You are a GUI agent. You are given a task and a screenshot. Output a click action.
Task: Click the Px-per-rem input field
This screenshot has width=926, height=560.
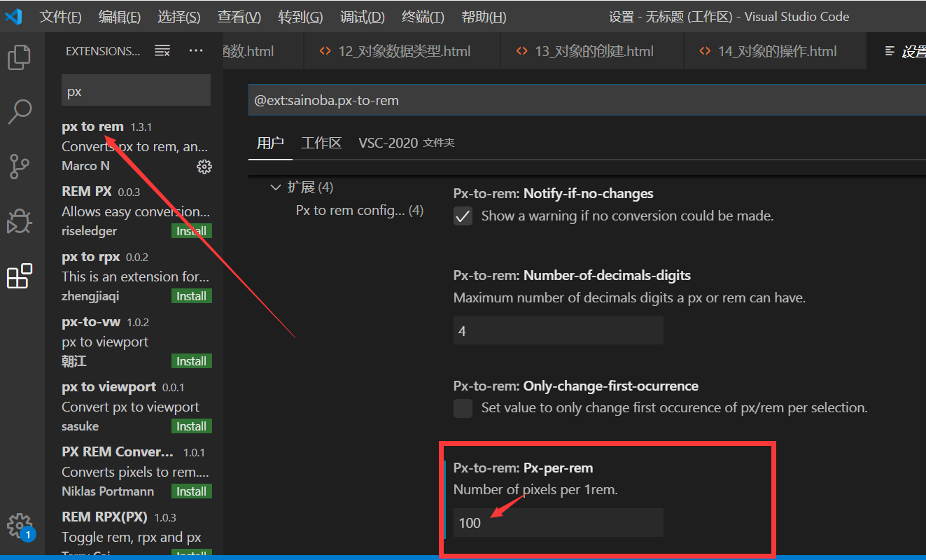(558, 523)
